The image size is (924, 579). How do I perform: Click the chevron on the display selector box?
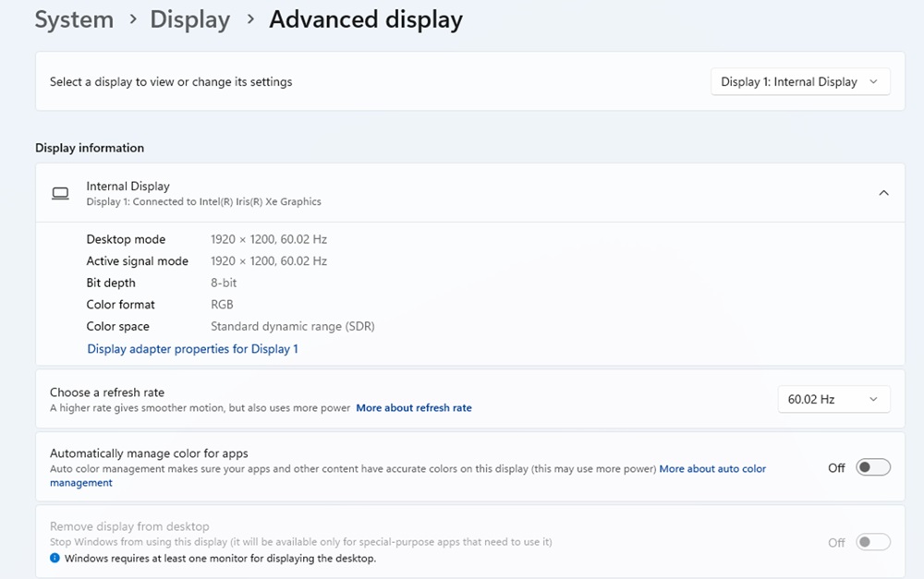pyautogui.click(x=874, y=81)
